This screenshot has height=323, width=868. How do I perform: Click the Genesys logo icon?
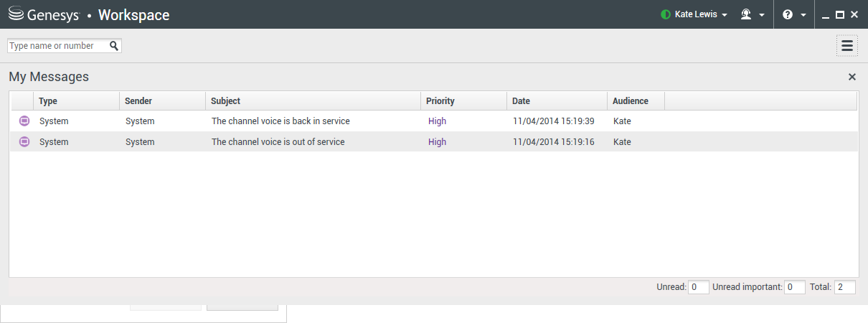point(16,14)
